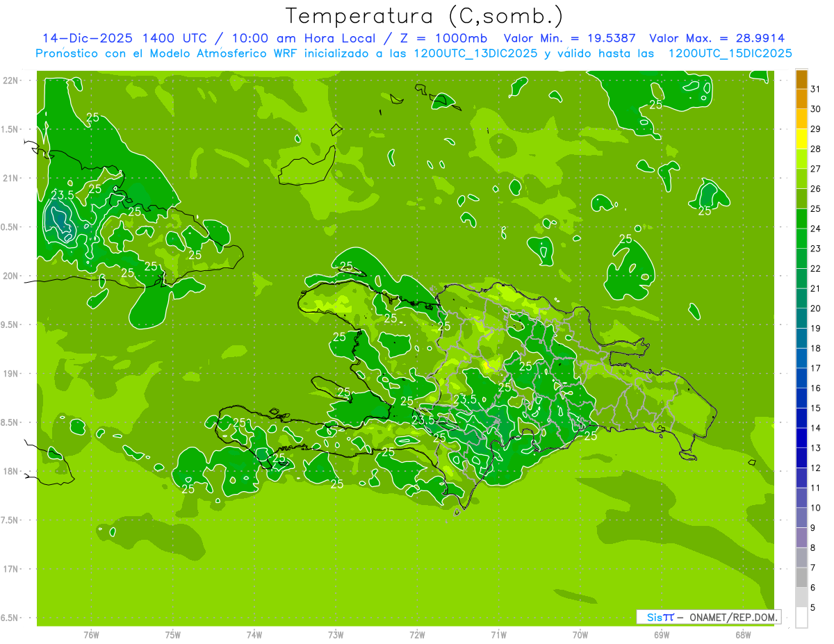Click the 69W longitude axis label
The height and width of the screenshot is (644, 834).
click(x=661, y=635)
